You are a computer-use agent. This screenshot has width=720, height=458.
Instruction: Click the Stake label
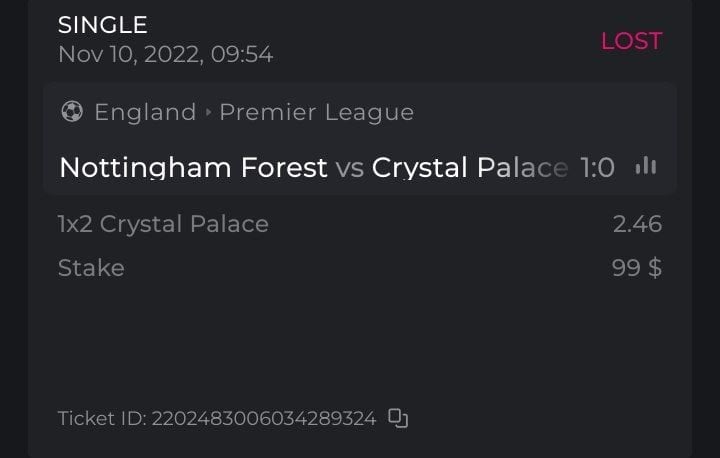pyautogui.click(x=91, y=268)
